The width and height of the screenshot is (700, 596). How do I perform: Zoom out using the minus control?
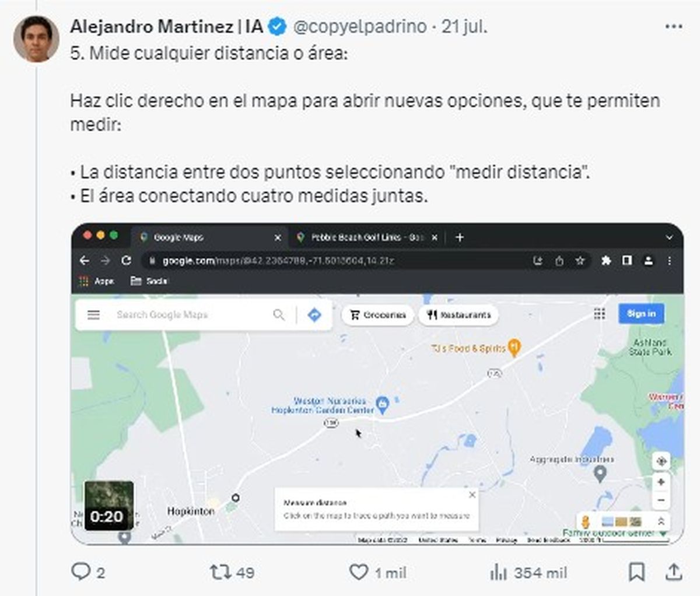pos(662,500)
